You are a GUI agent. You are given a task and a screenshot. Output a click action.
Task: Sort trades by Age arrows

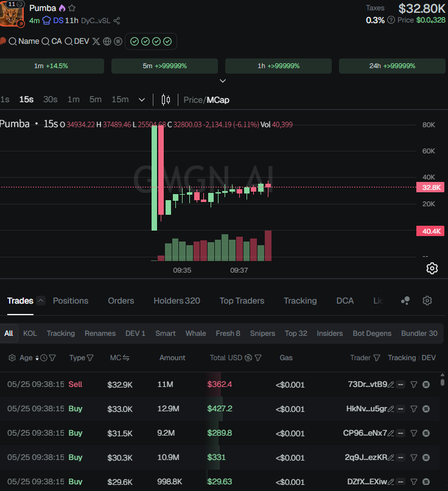(x=37, y=358)
